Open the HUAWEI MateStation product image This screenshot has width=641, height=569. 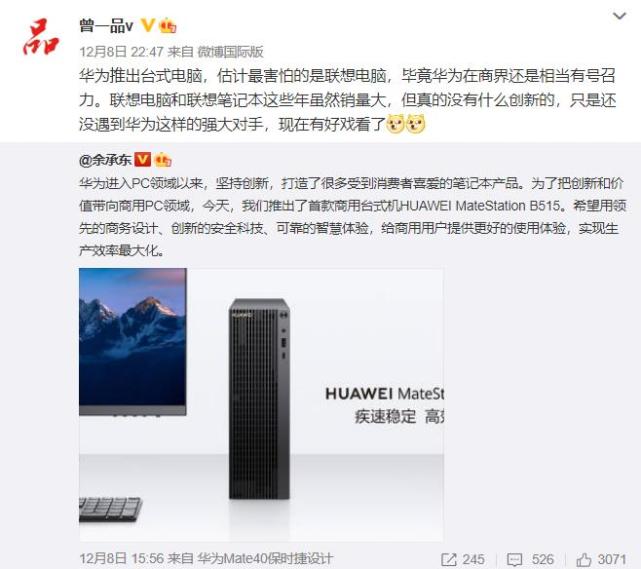pos(261,404)
